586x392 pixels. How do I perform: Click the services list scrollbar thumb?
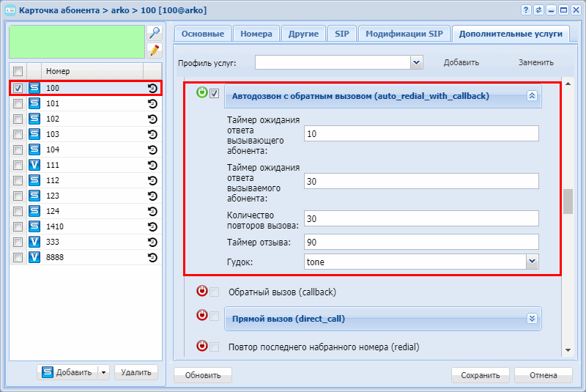point(568,201)
